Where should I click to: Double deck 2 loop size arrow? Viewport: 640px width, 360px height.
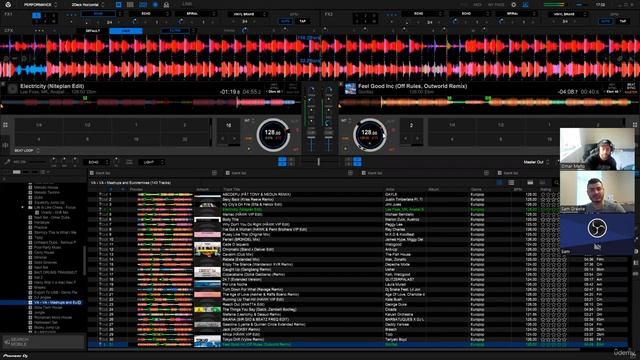tap(417, 139)
